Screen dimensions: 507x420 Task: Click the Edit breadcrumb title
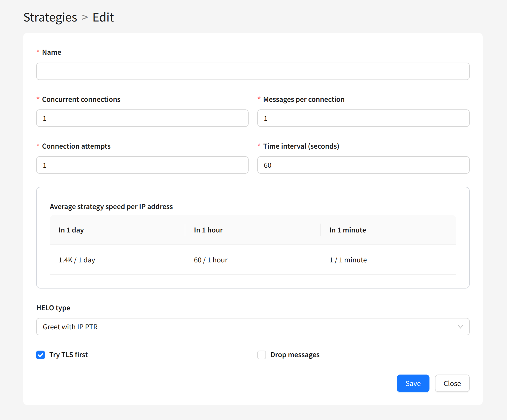point(103,17)
